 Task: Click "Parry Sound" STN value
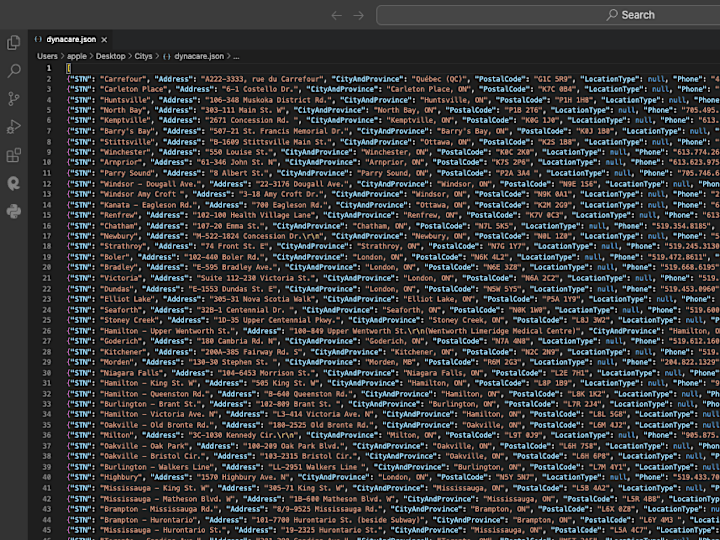coord(127,173)
